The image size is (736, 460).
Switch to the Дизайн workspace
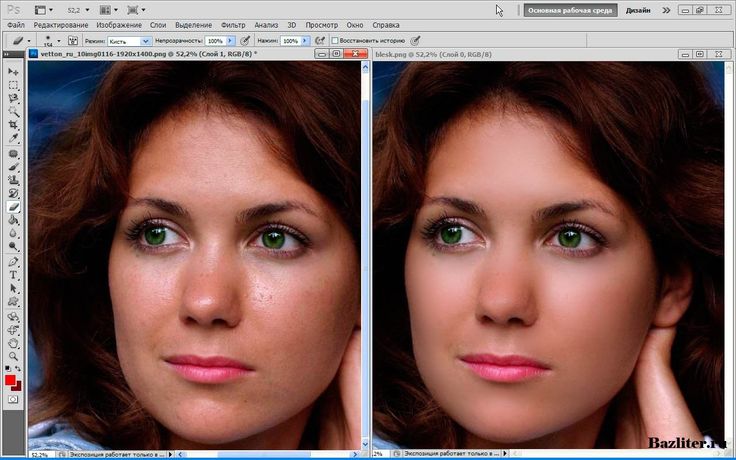tap(638, 9)
